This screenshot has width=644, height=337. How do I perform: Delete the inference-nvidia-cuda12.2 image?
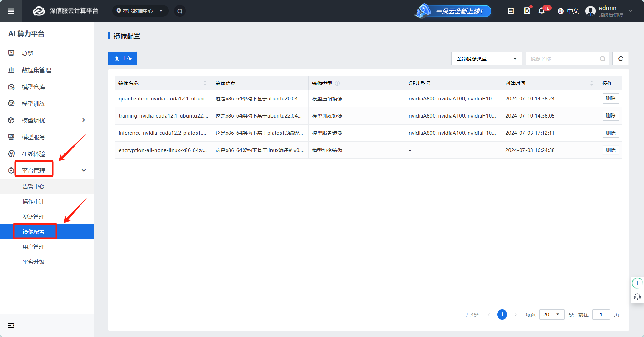click(x=611, y=133)
